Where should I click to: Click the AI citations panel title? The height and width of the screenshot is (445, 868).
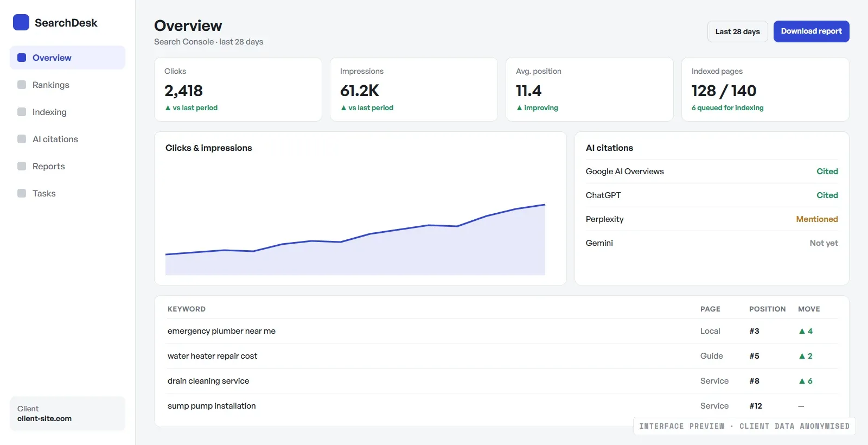tap(609, 148)
